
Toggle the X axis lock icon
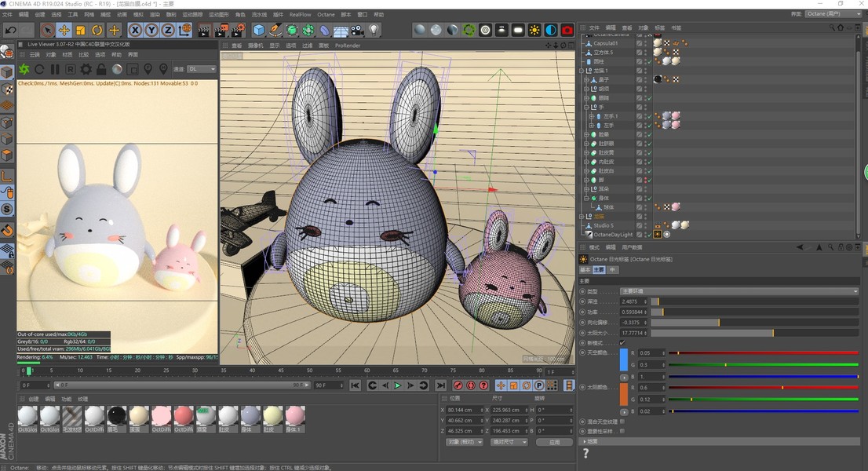[x=135, y=30]
